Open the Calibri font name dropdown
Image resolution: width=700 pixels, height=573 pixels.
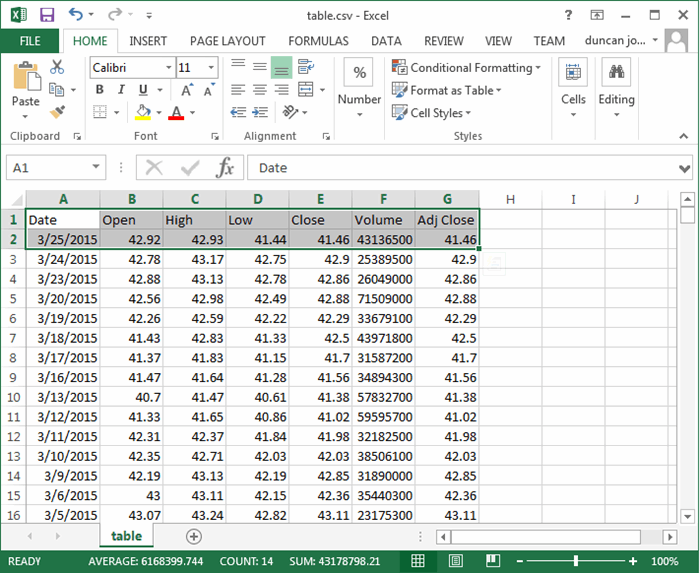pyautogui.click(x=169, y=67)
